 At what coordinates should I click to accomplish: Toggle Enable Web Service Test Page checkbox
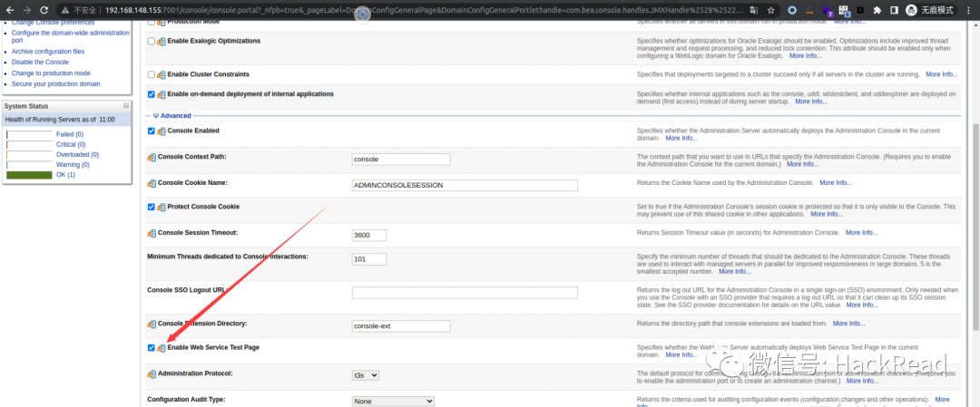[x=152, y=348]
